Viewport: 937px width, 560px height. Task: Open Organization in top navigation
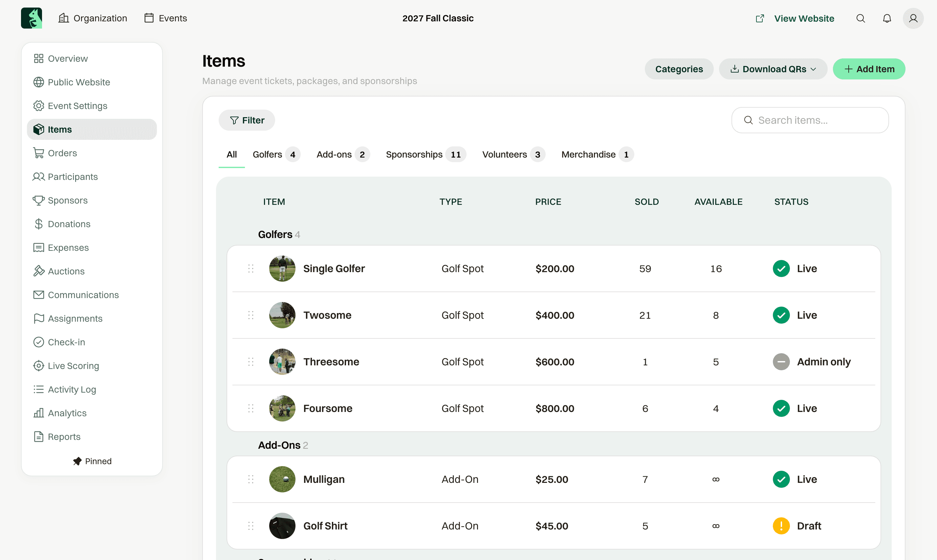click(x=93, y=18)
